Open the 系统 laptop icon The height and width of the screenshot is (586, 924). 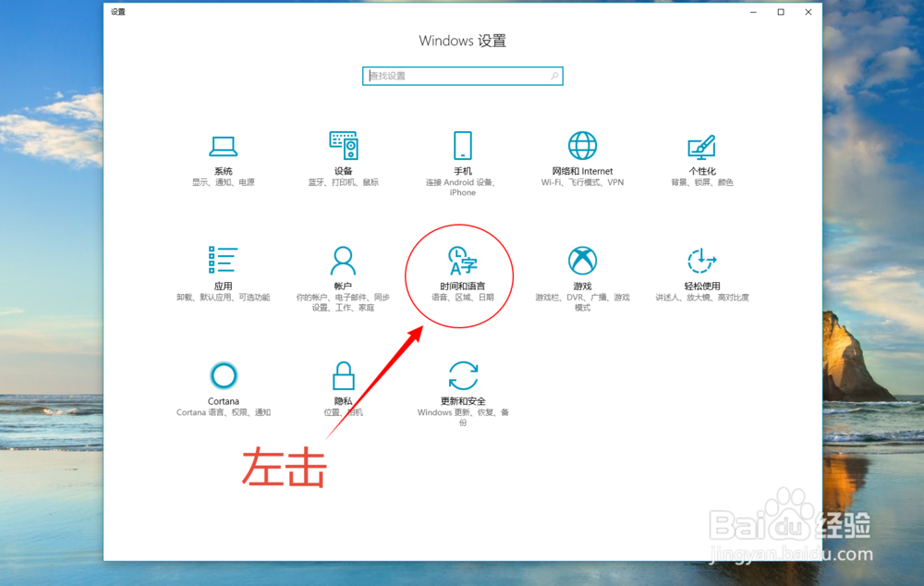[224, 146]
